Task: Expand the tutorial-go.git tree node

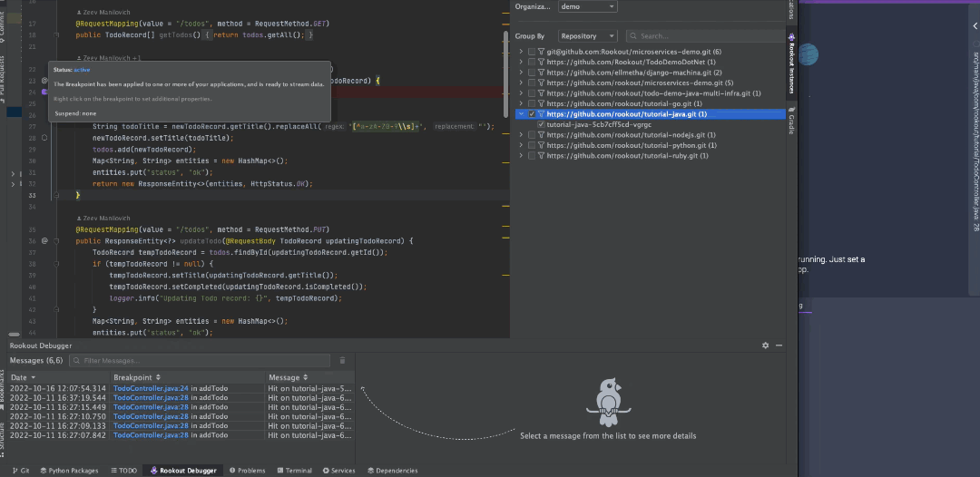Action: click(x=521, y=103)
